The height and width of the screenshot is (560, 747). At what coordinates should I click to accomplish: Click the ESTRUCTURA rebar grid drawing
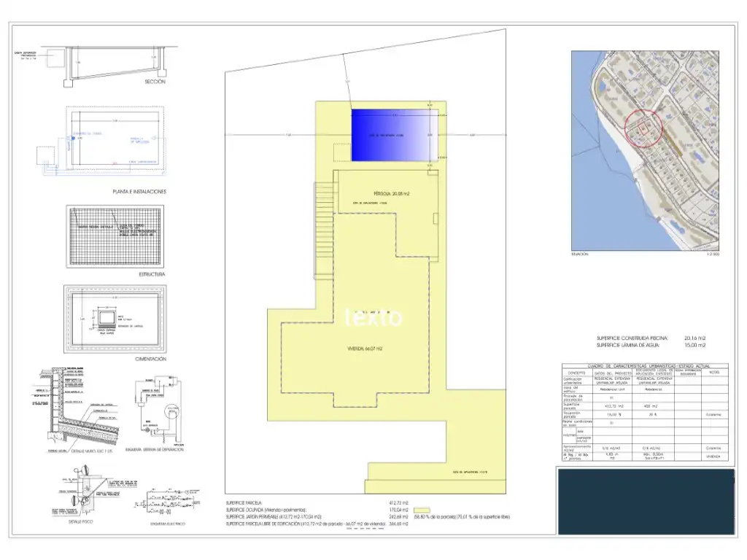(115, 237)
